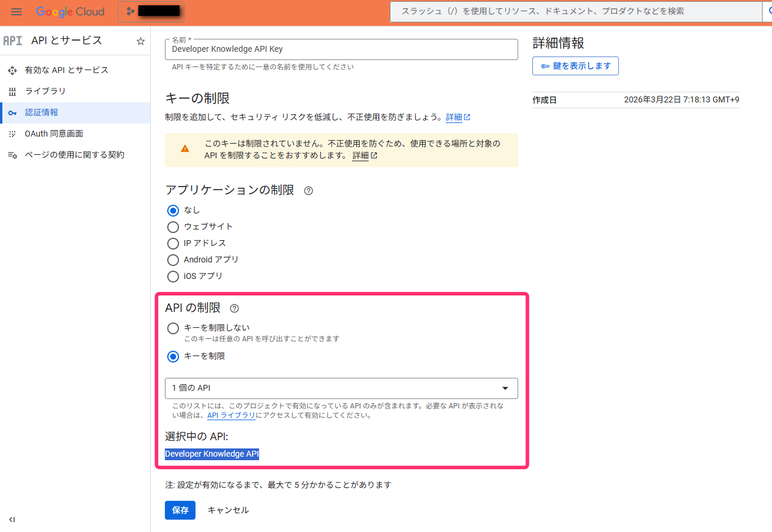Click the 鍵を表示します button
Screen dimensions: 772x532
pyautogui.click(x=575, y=66)
